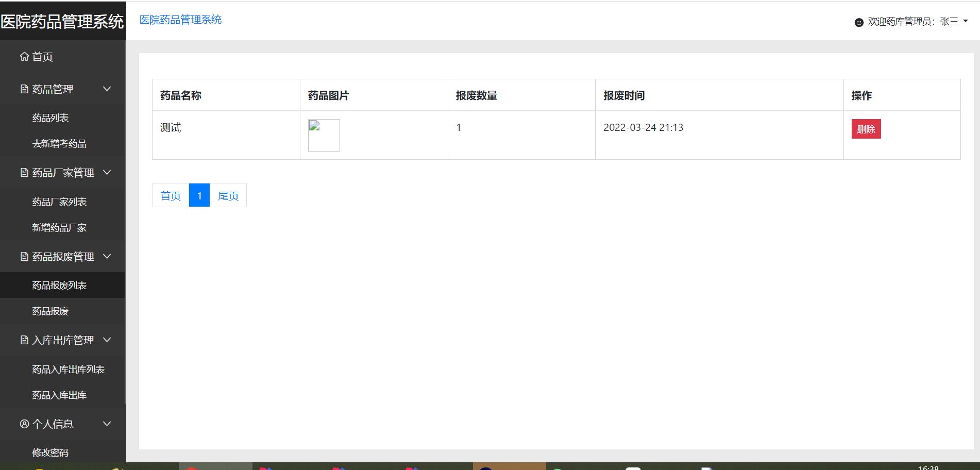Collapse the 药品报废管理 chevron

coord(107,257)
